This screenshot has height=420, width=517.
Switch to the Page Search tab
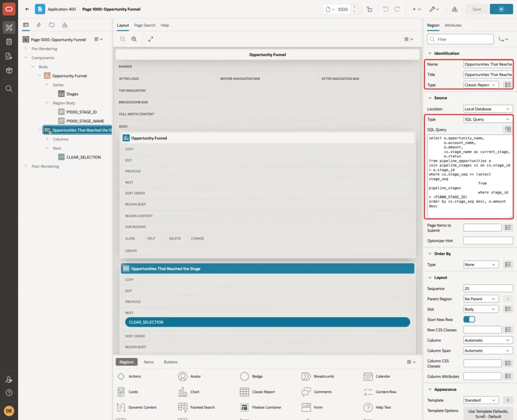[144, 25]
